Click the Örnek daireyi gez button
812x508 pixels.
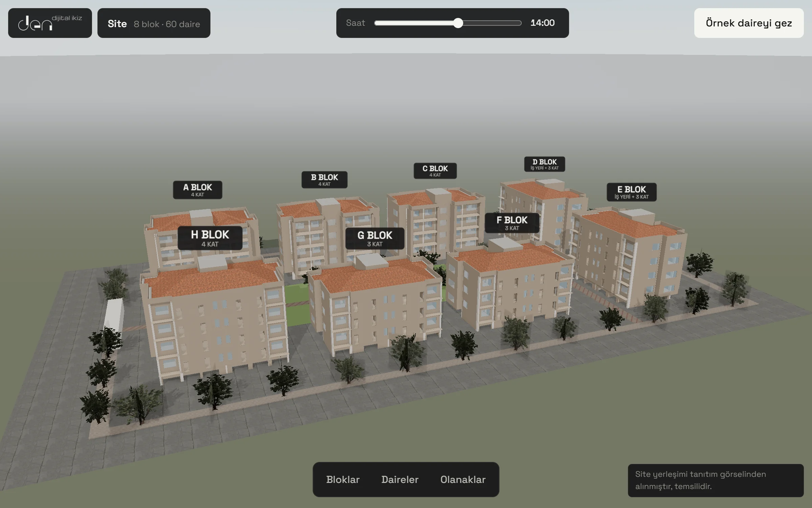click(x=749, y=23)
